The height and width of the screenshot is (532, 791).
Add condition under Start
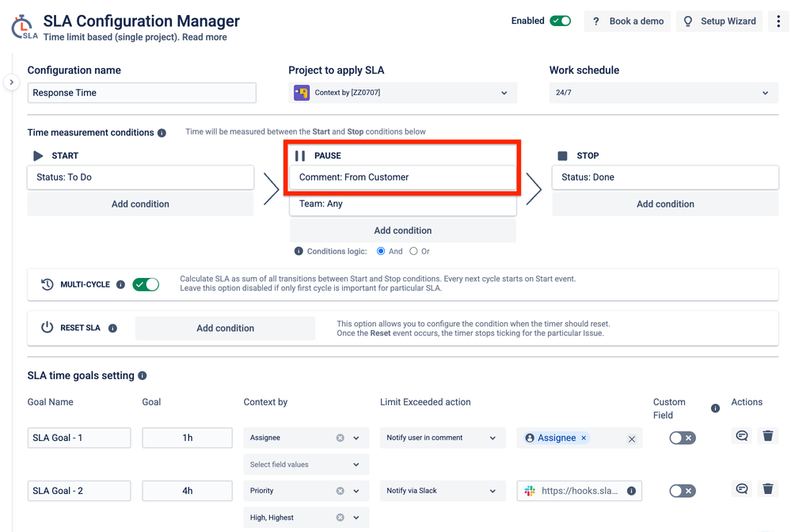click(140, 204)
